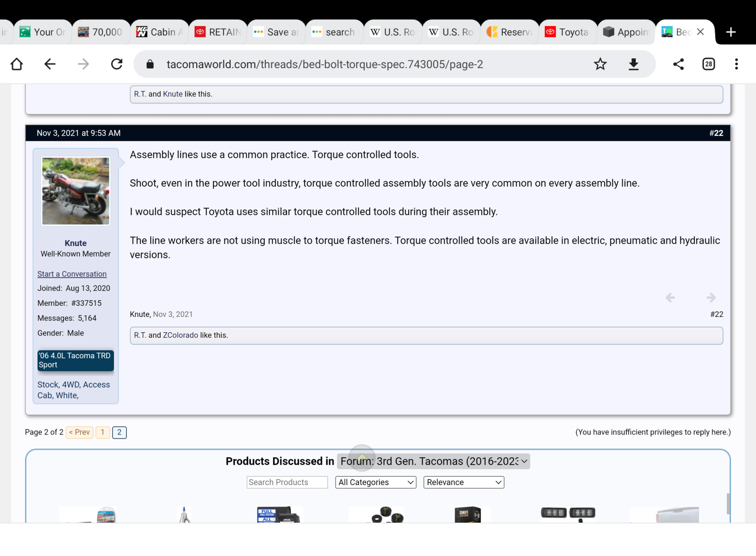Click the Start a Conversation link
The height and width of the screenshot is (556, 756).
point(72,274)
